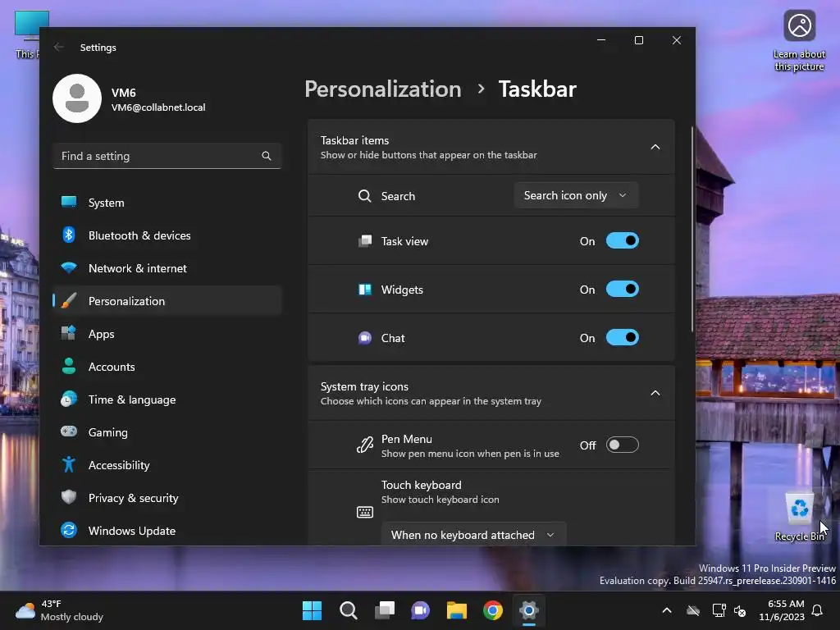Launch Google Chrome from the taskbar

click(x=493, y=610)
